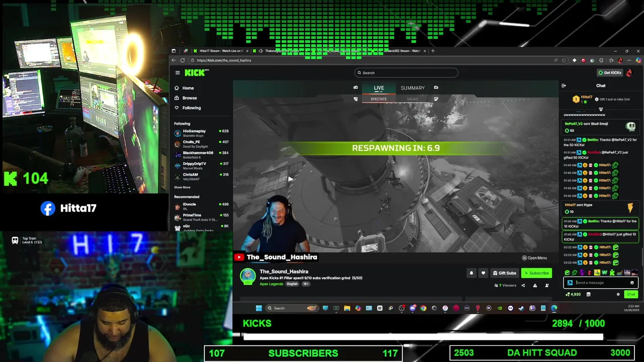
Task: Click the game stream video player
Action: (x=395, y=172)
